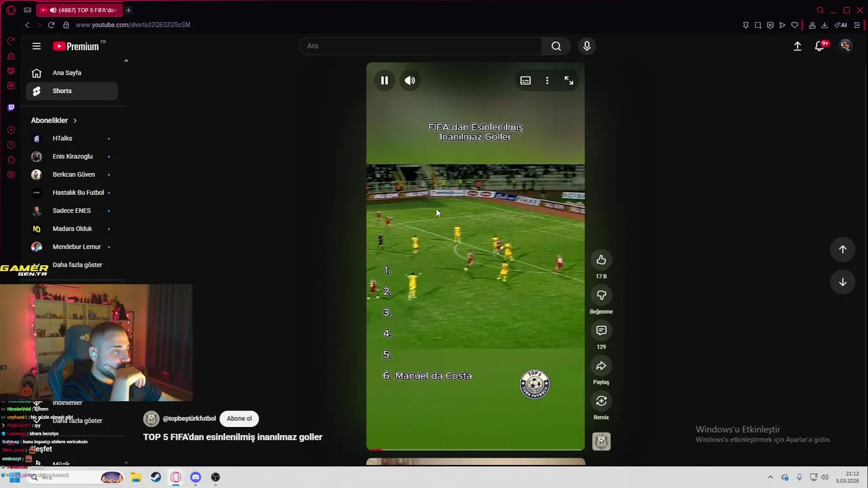Open a new browser tab
This screenshot has width=868, height=488.
(128, 10)
